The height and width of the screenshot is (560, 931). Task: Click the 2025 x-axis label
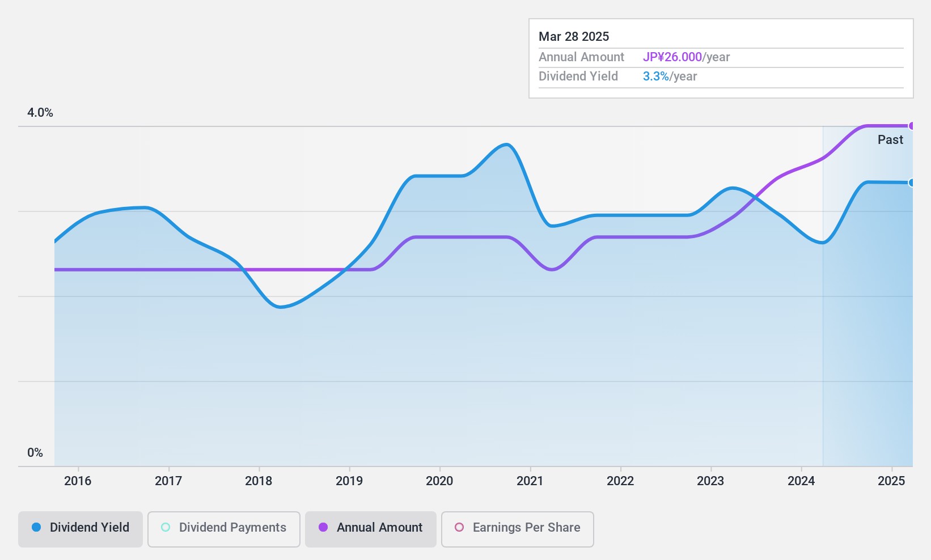tap(891, 481)
